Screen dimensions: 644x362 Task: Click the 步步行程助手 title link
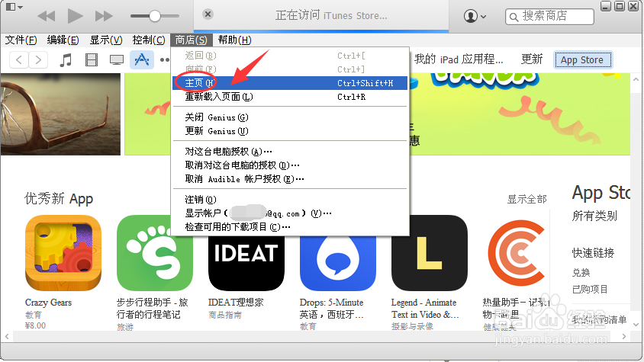tap(153, 308)
